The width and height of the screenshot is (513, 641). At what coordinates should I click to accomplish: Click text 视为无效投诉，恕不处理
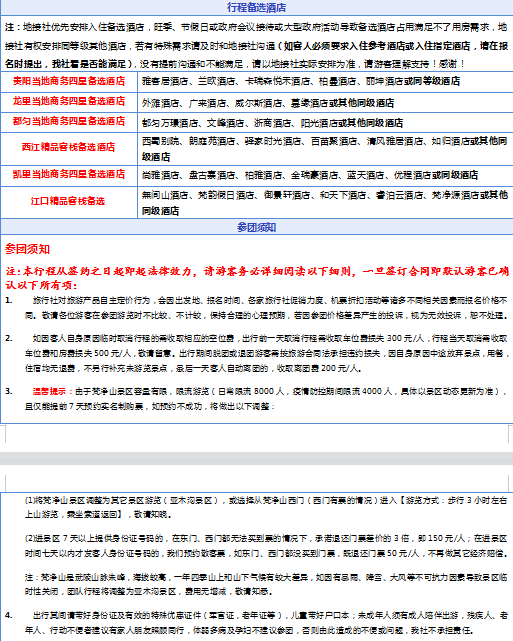pos(459,315)
